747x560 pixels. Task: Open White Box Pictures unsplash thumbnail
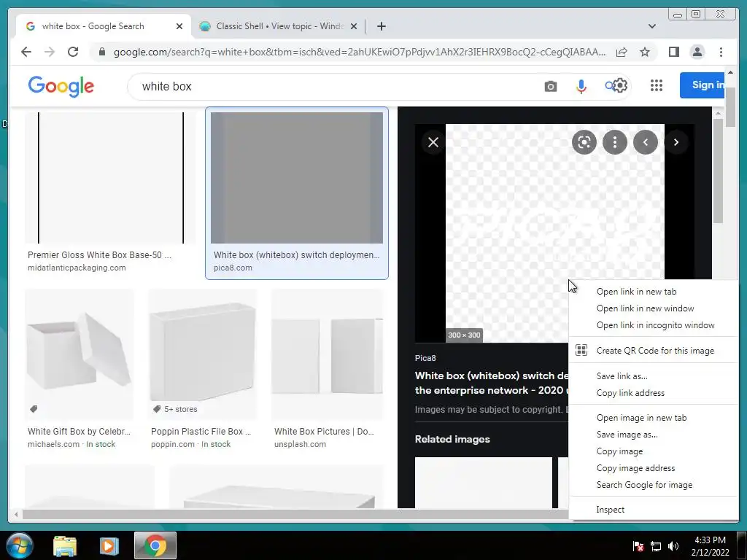coord(328,355)
